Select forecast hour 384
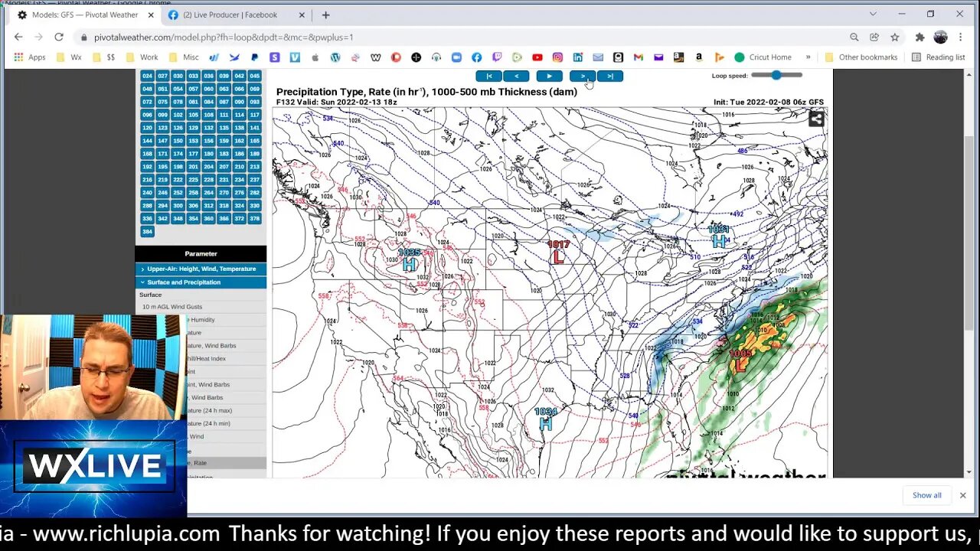The width and height of the screenshot is (980, 551). pyautogui.click(x=147, y=231)
